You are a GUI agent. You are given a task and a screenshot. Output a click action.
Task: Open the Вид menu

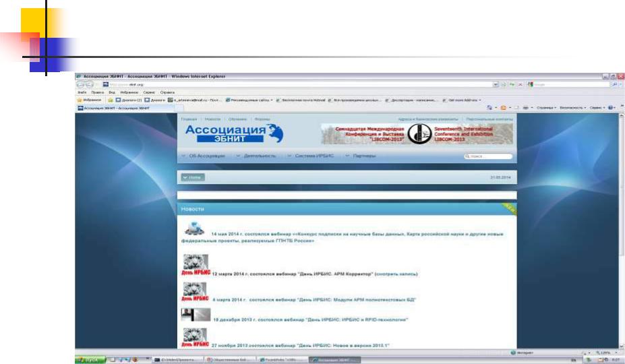coord(112,92)
